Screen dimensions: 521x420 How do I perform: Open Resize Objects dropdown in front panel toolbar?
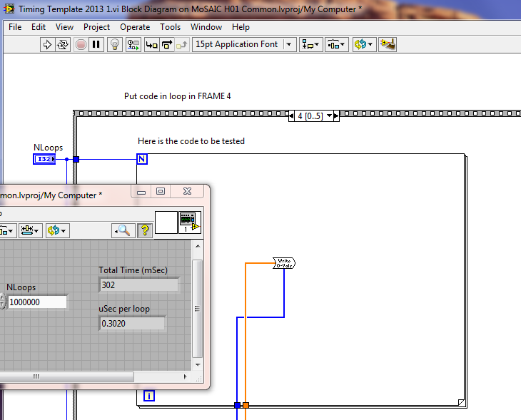(30, 230)
